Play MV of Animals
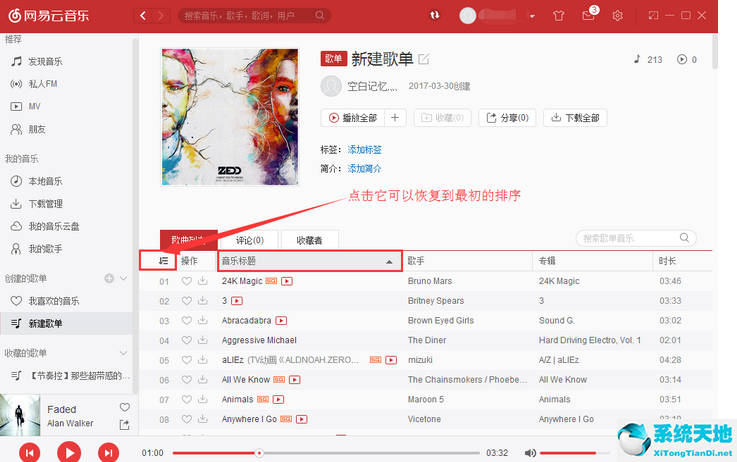This screenshot has height=462, width=737. (278, 399)
